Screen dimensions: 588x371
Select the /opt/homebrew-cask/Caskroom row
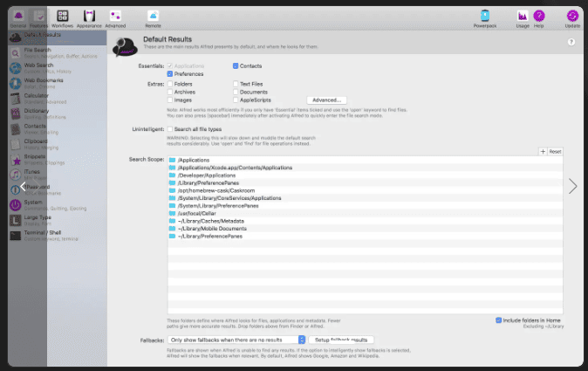pyautogui.click(x=365, y=190)
